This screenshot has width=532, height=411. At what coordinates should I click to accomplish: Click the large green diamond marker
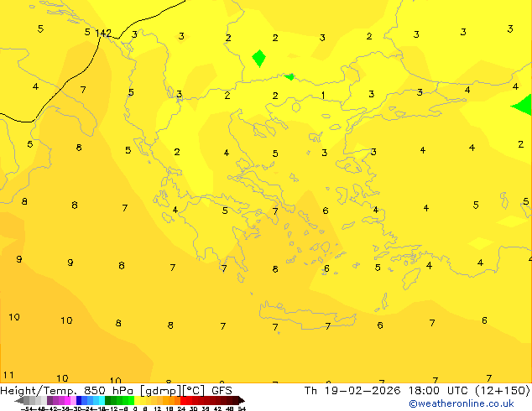coord(259,59)
